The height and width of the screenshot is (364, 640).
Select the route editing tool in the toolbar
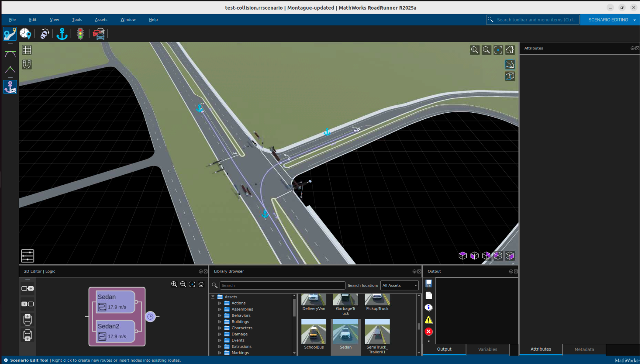point(10,34)
